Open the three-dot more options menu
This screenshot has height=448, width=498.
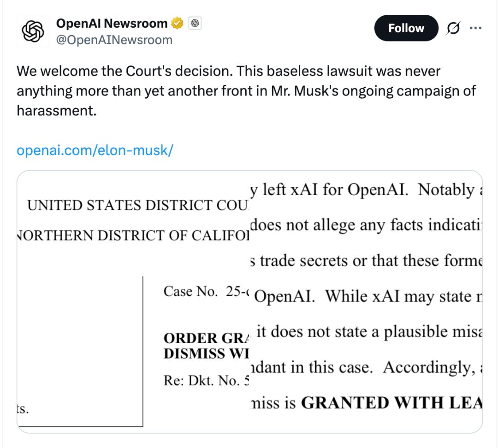coord(475,28)
